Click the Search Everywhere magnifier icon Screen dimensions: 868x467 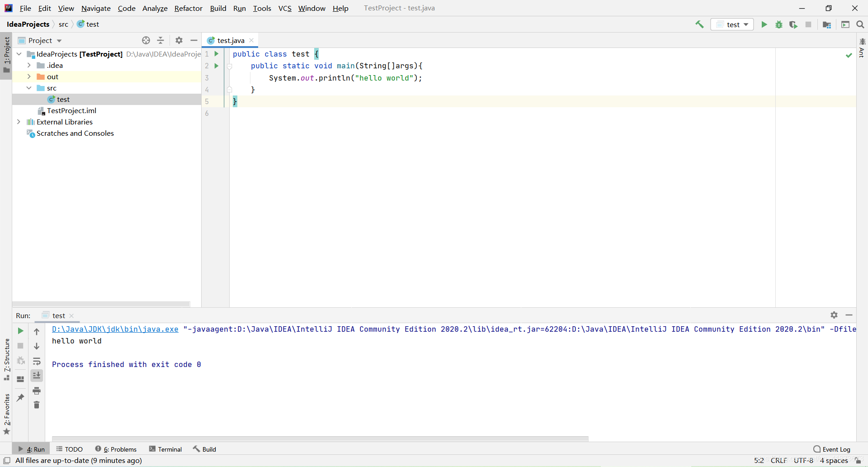pos(860,24)
